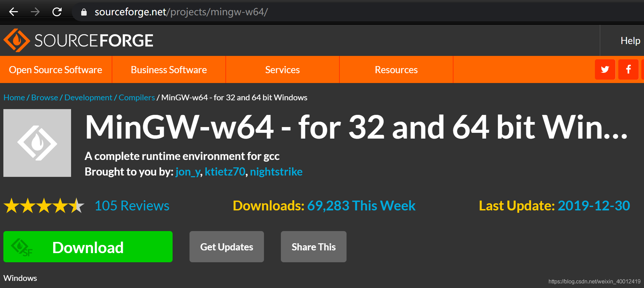
Task: Open the 105 Reviews link
Action: pos(132,206)
